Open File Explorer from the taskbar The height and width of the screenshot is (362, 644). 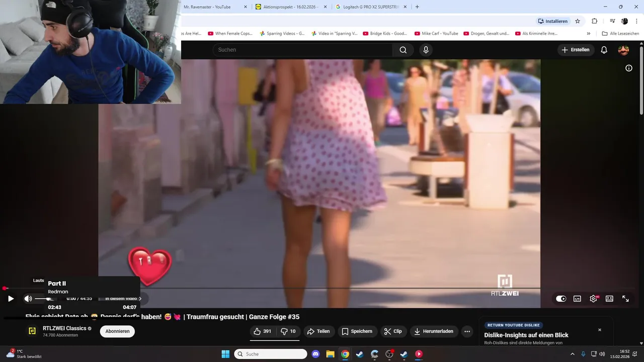(x=330, y=354)
